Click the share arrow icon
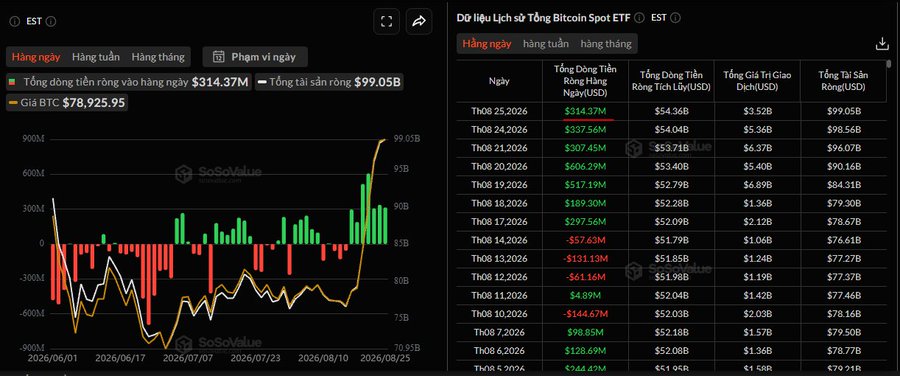 tap(419, 22)
